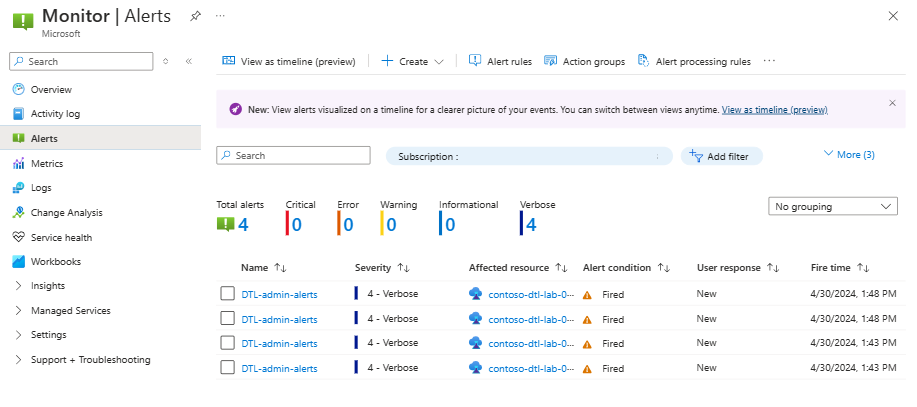Expand Support + Troubleshooting section

(19, 360)
